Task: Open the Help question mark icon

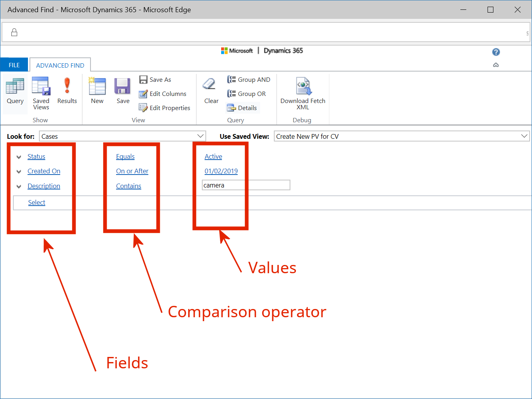Action: pos(496,52)
